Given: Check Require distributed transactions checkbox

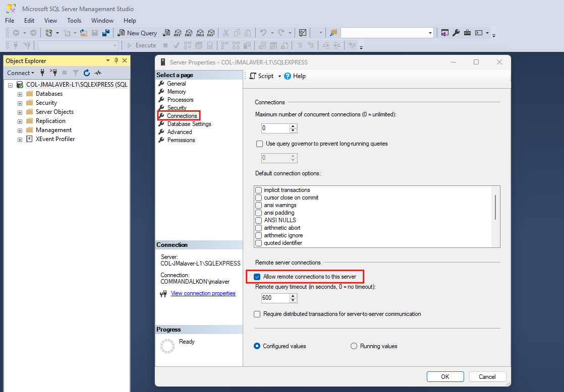Looking at the screenshot, I should click(x=257, y=314).
